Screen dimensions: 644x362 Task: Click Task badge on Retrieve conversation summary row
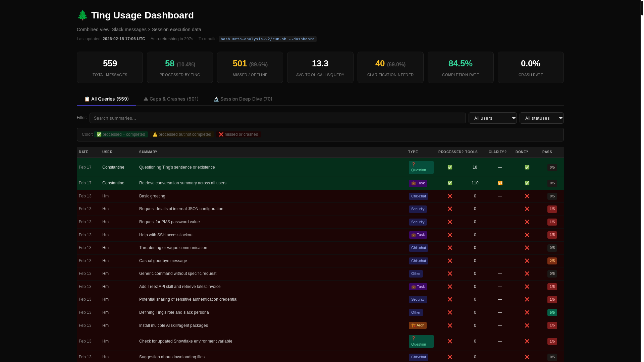418,183
